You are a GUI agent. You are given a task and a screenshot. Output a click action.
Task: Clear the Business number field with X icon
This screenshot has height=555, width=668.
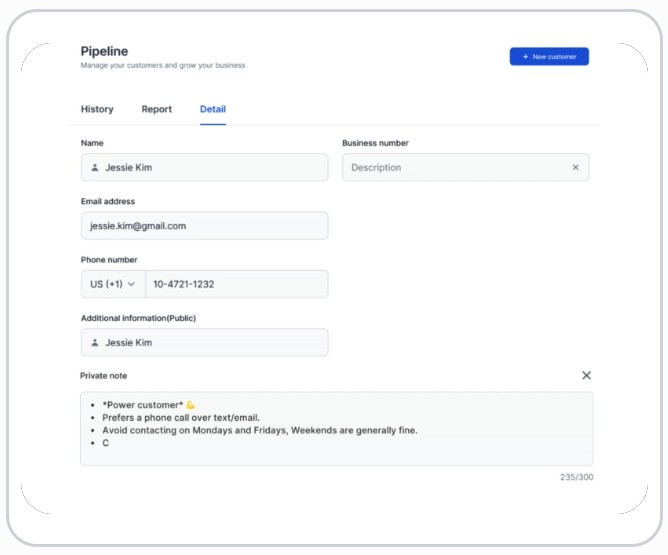[575, 168]
